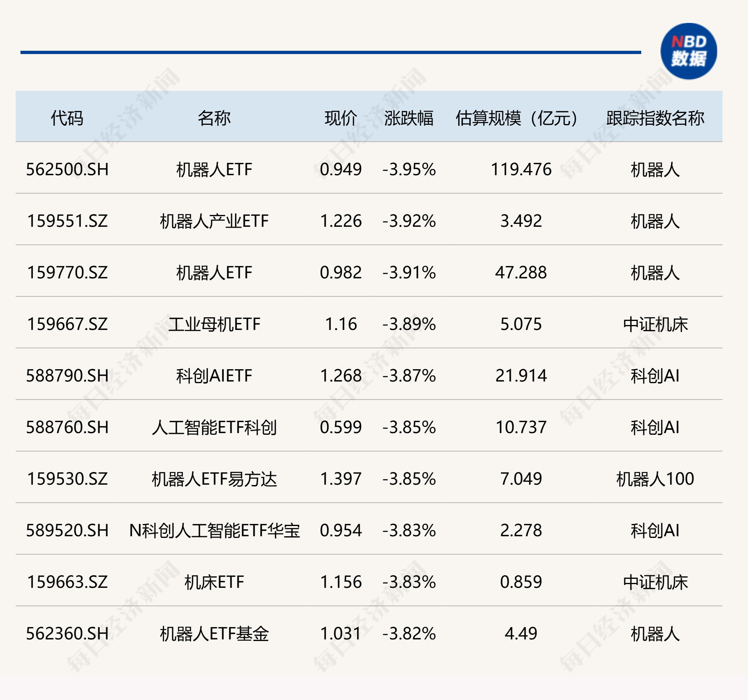Click the scale value 119.476
The height and width of the screenshot is (700, 748).
[521, 169]
